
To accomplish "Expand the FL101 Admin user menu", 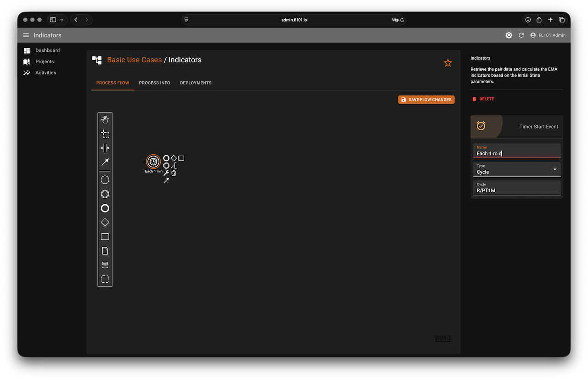I will 548,35.
